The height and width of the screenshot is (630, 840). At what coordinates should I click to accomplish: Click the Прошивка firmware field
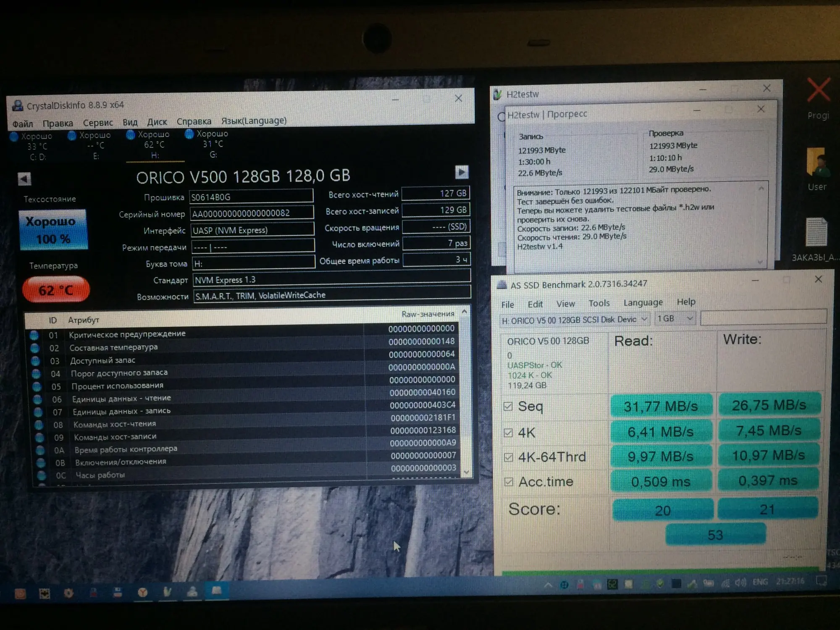tap(251, 197)
